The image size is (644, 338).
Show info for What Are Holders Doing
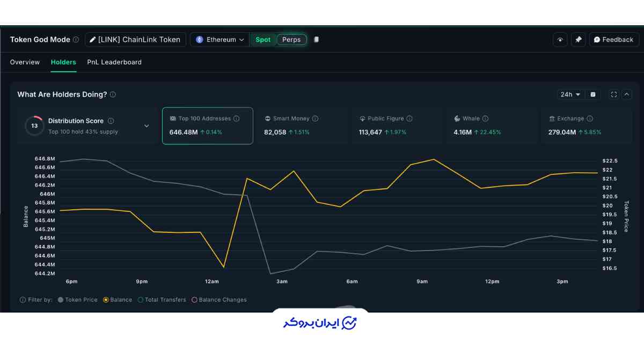click(x=113, y=94)
